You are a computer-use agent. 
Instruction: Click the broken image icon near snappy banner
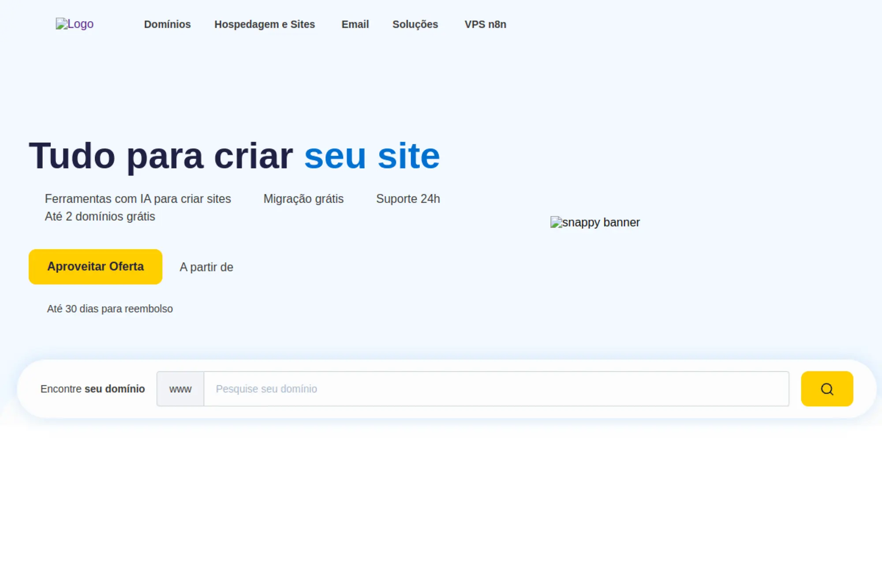tap(557, 222)
